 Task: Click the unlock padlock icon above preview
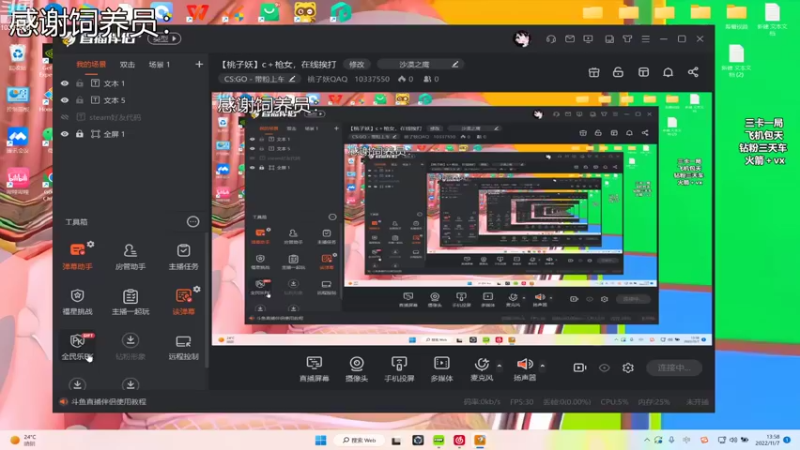[618, 72]
